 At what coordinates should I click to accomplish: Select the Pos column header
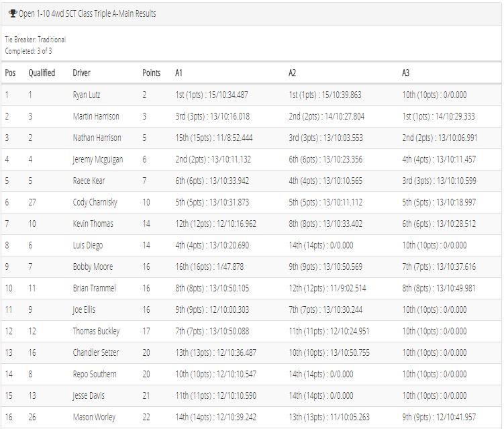(x=10, y=73)
